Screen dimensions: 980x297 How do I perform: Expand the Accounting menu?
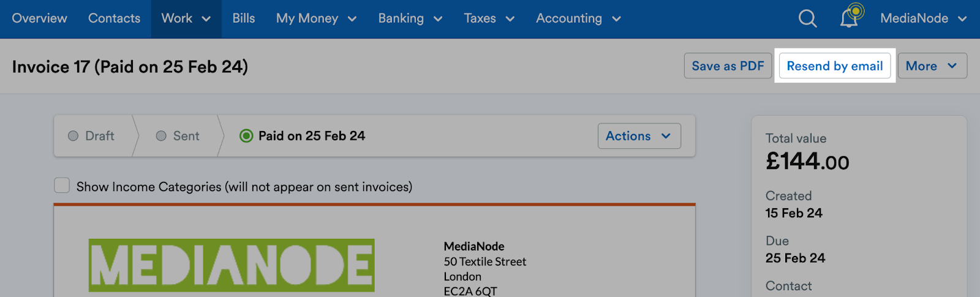[578, 19]
